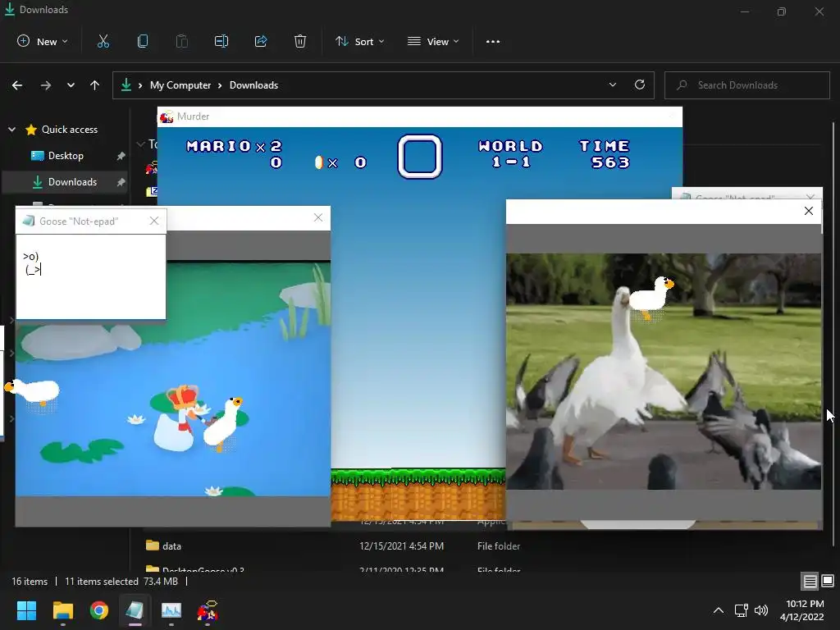The height and width of the screenshot is (630, 840).
Task: Close the Goose Not-epad window
Action: (153, 221)
